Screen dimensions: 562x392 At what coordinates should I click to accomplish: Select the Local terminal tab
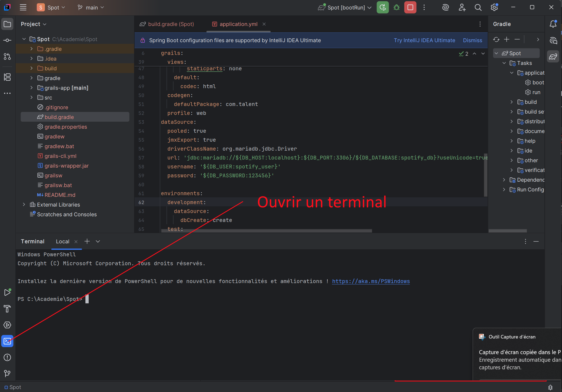pos(62,241)
